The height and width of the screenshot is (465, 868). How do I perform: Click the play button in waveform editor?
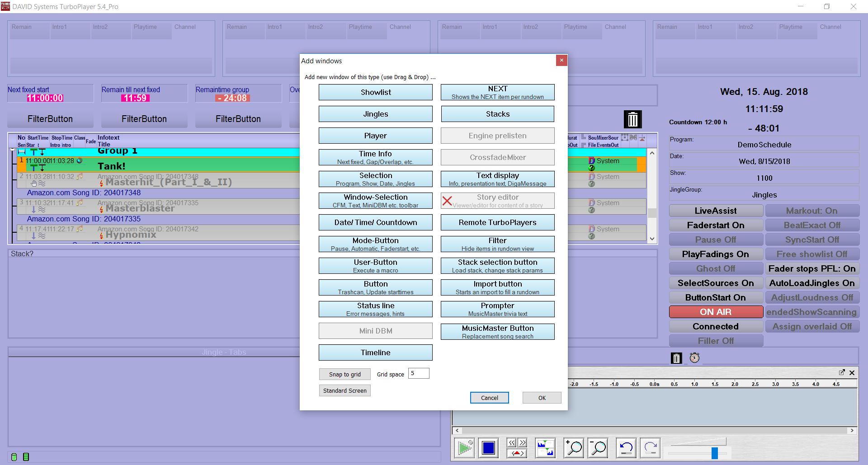pos(464,448)
